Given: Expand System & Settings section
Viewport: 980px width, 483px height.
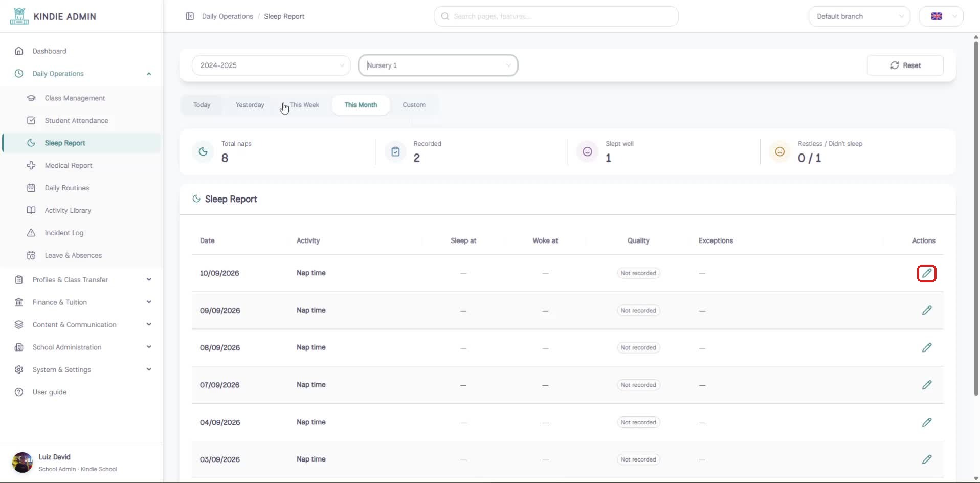Looking at the screenshot, I should [82, 370].
